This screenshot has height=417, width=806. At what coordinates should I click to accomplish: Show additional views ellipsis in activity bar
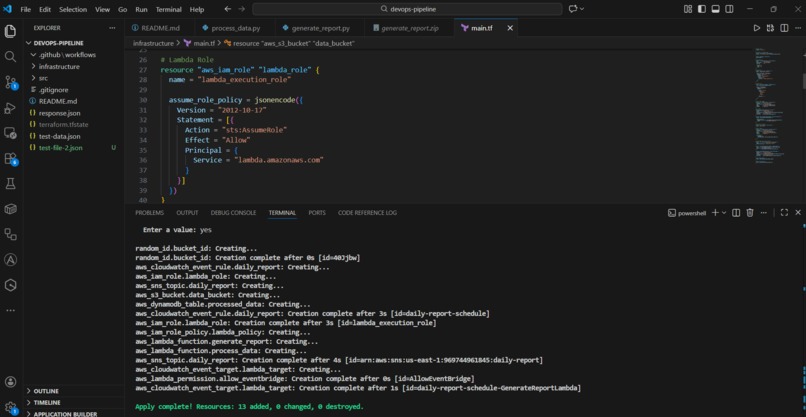pyautogui.click(x=10, y=311)
